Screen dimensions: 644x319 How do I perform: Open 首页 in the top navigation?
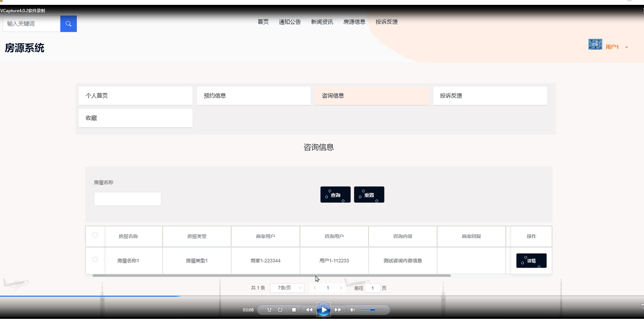tap(263, 22)
